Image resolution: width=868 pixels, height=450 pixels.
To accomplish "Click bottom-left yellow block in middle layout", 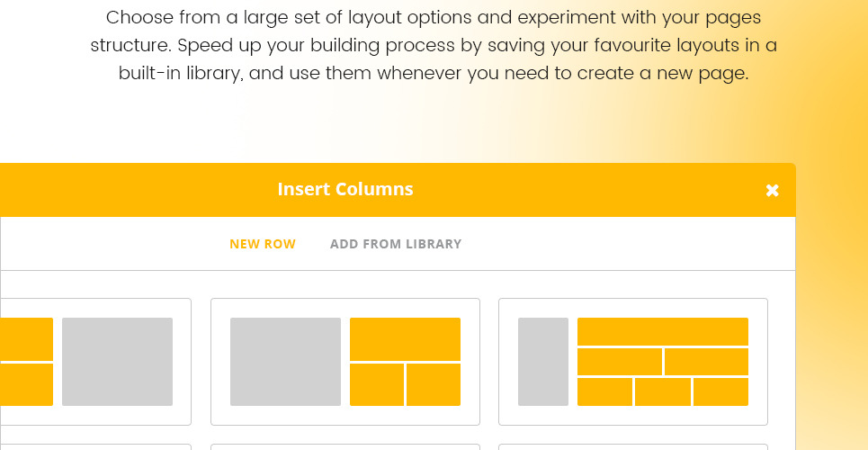I will [x=377, y=384].
